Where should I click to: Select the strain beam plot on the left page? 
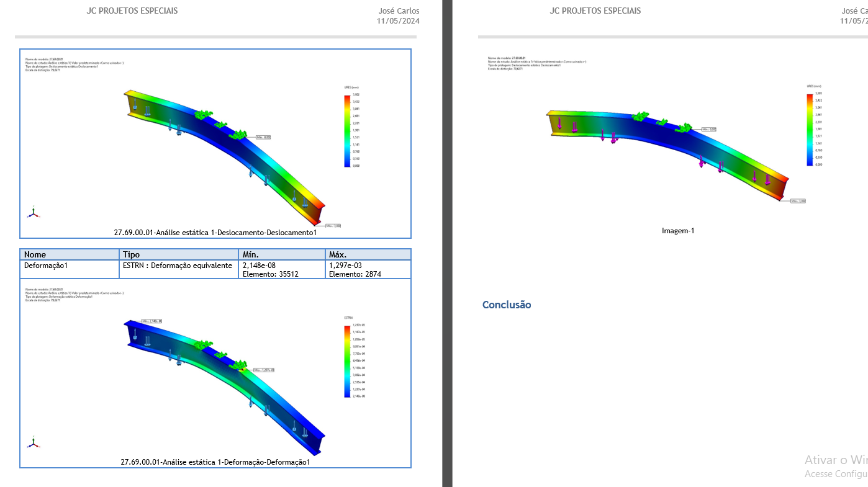tap(225, 388)
